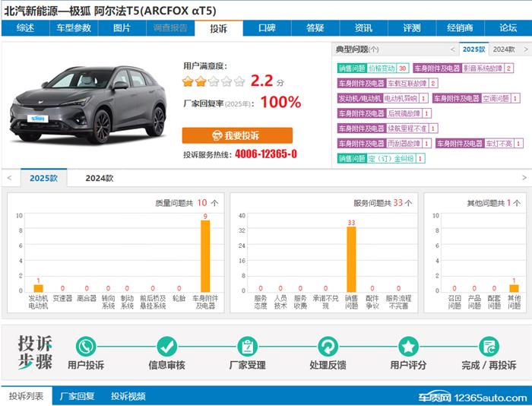Open the 论坛 navigation tab

(x=508, y=28)
